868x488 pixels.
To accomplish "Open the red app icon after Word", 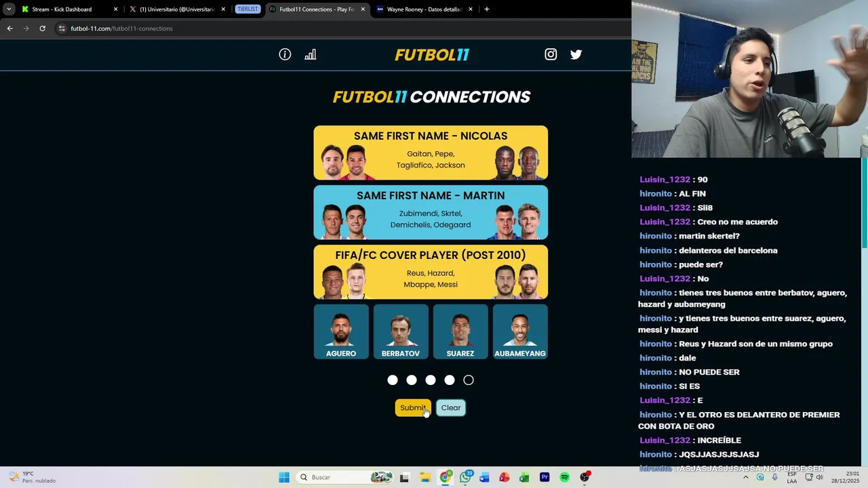I will [505, 477].
